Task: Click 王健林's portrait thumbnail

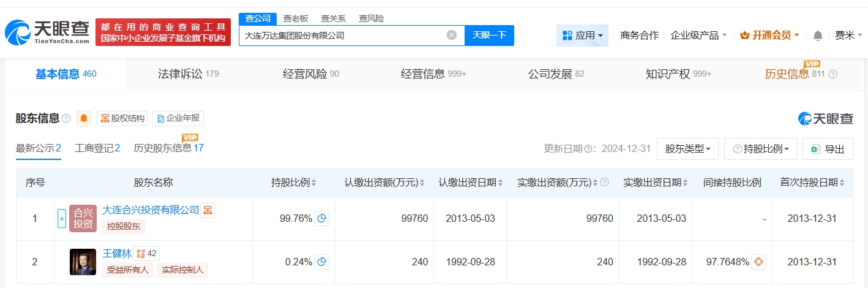Action: pos(83,262)
